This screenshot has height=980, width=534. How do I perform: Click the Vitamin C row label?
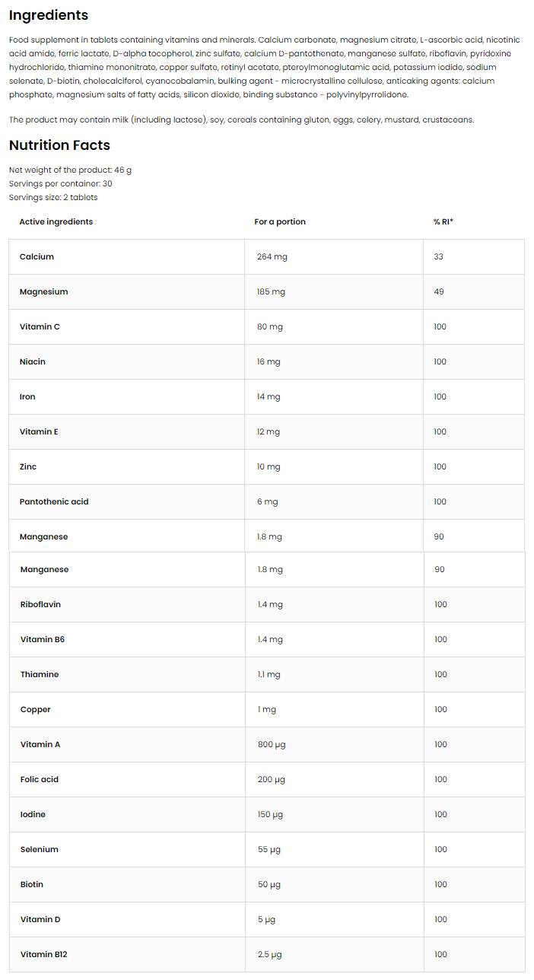pos(40,327)
